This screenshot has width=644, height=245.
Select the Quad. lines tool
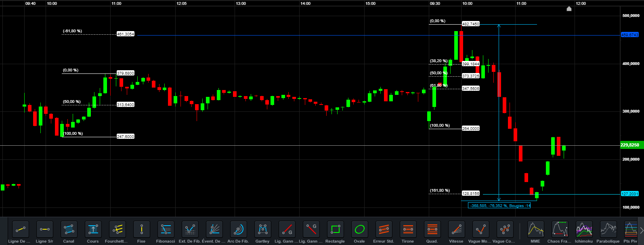tap(432, 229)
